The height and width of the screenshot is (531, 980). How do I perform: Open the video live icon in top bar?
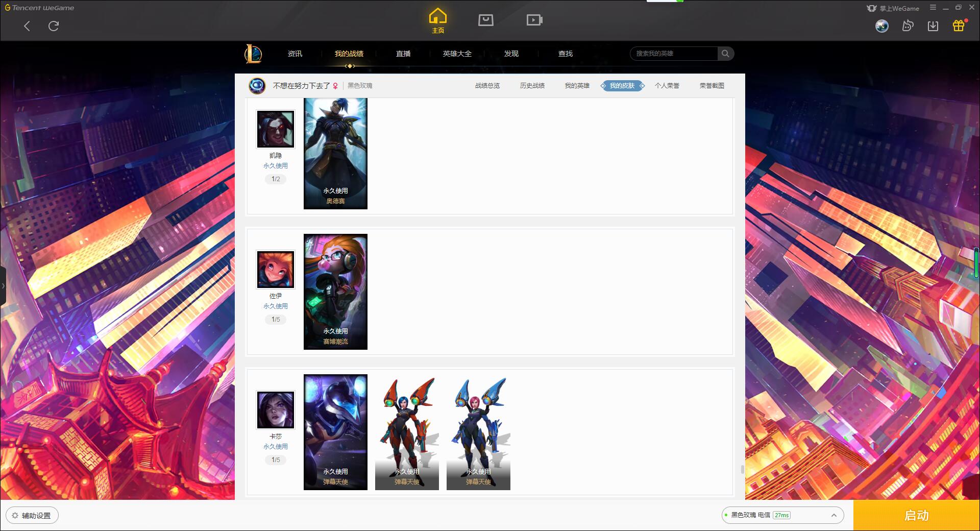pos(534,20)
